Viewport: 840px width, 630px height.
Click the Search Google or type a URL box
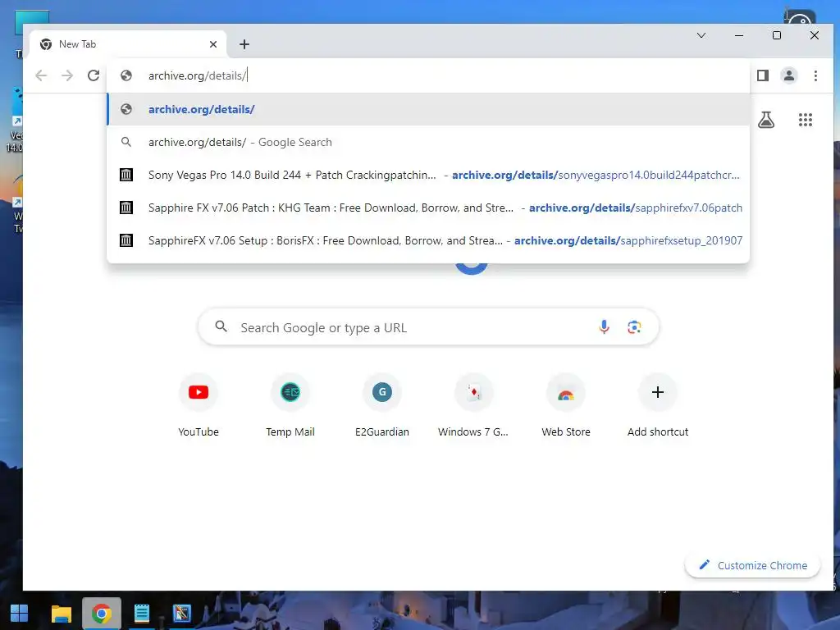(x=428, y=326)
